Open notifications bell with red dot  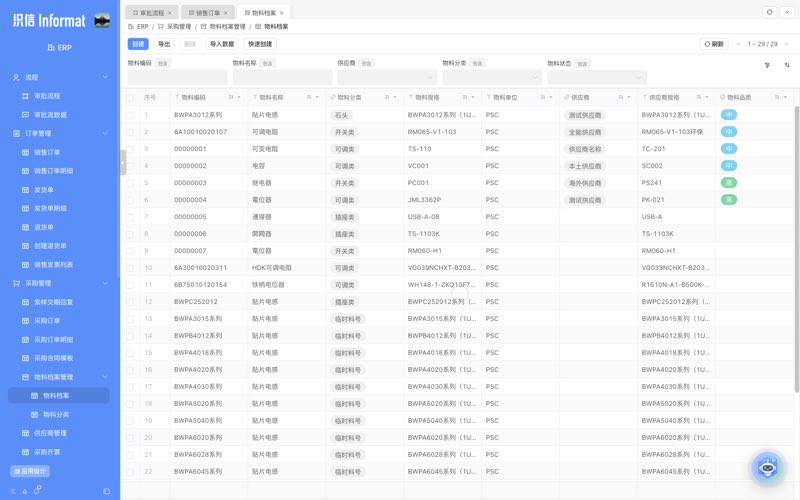pos(37,491)
